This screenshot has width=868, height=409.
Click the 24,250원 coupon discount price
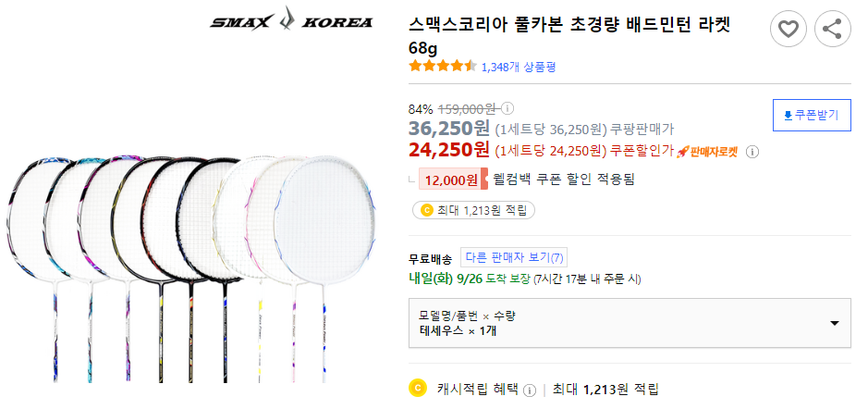(x=449, y=150)
